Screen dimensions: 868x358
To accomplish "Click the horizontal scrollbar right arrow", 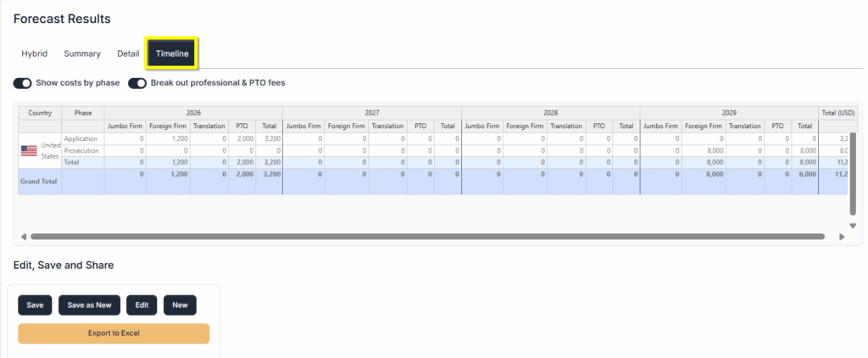I will pyautogui.click(x=842, y=237).
